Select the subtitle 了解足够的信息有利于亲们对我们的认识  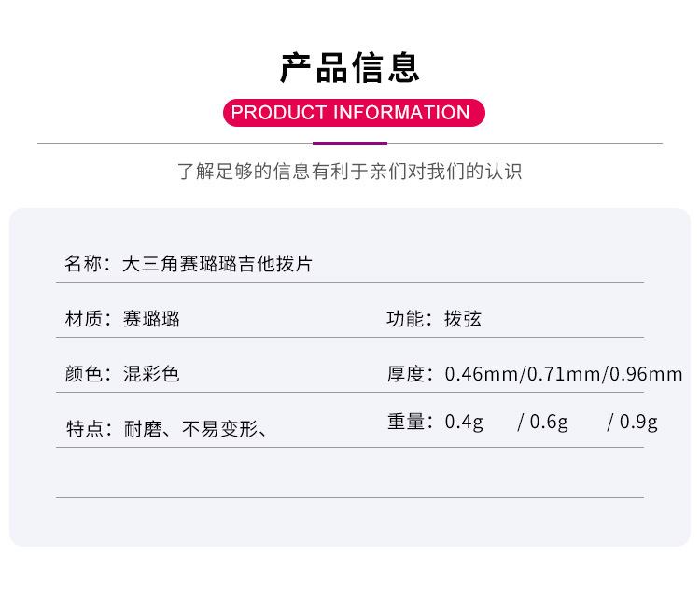coord(350,172)
